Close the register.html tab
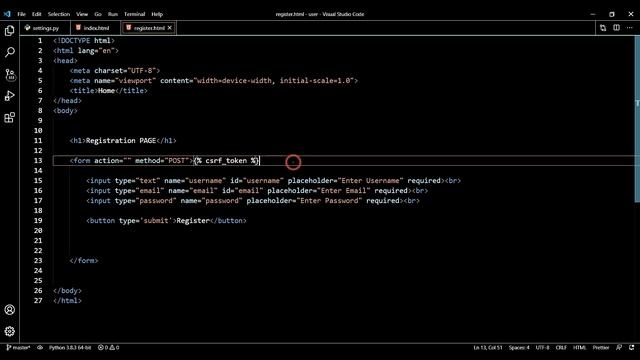Screen dimensions: 640x360 [170, 28]
